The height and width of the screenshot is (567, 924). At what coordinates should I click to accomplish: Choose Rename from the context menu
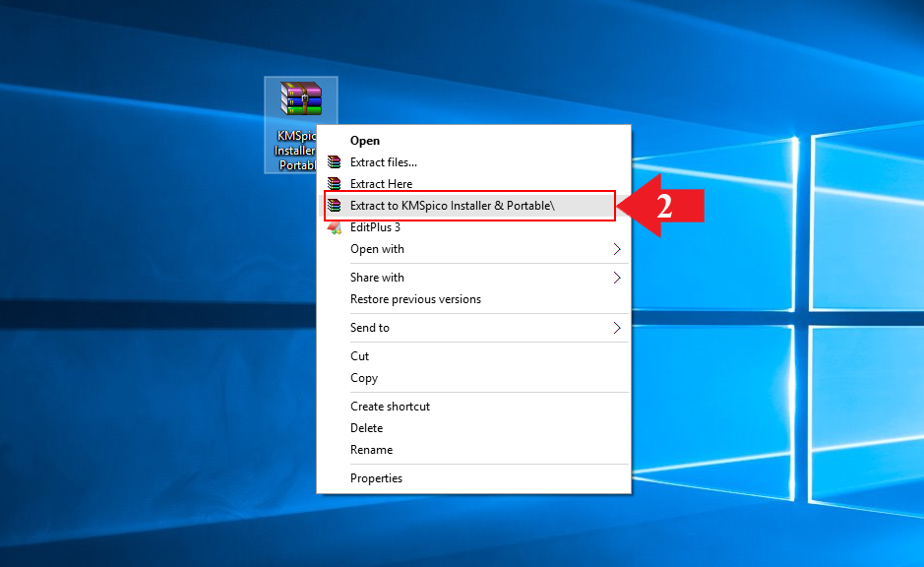[x=473, y=450]
